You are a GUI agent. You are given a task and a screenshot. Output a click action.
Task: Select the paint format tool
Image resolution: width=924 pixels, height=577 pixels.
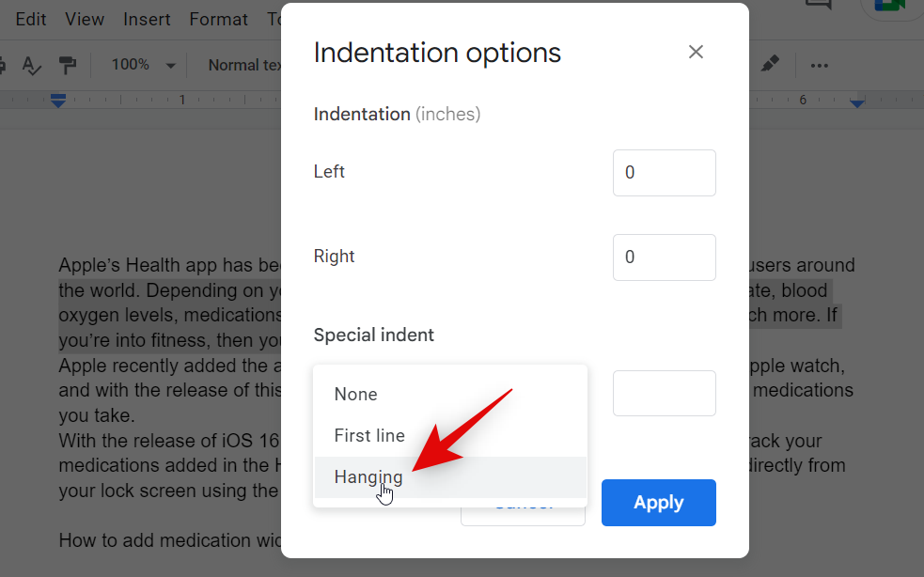click(68, 65)
